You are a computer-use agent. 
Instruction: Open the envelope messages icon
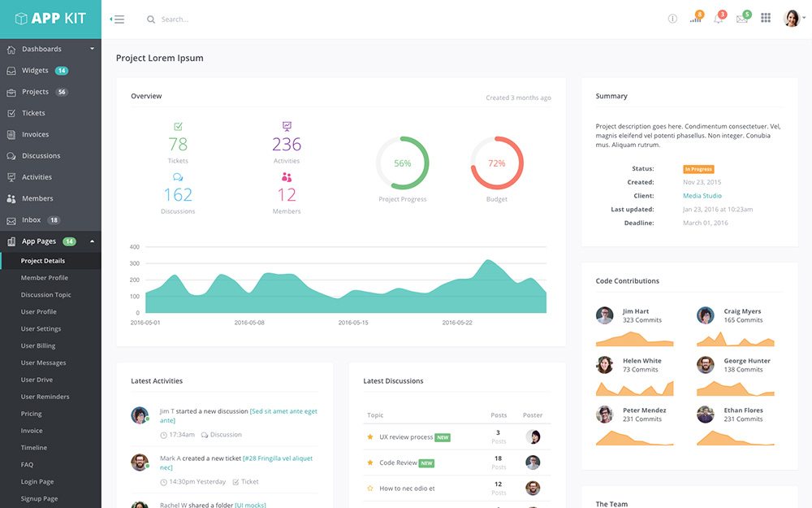click(x=741, y=19)
